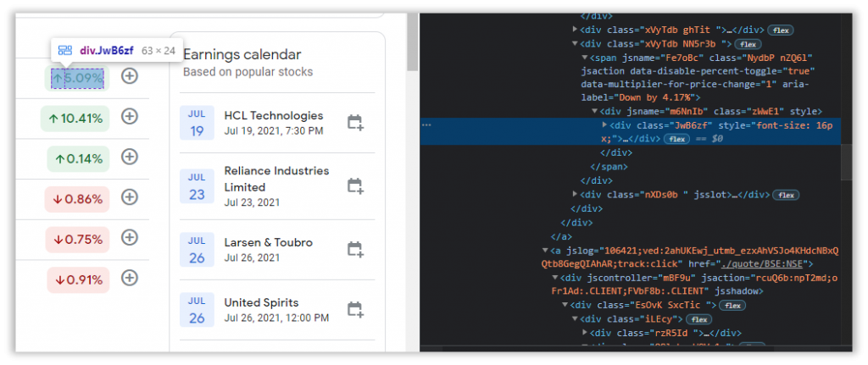Open ellipsis menu on selected DevTools line
This screenshot has height=365, width=868.
[426, 125]
